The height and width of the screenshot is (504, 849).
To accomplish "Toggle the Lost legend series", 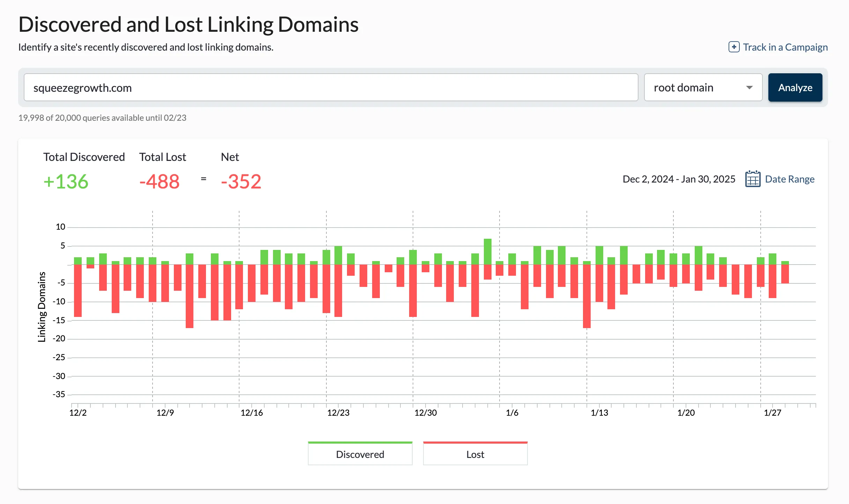I will [475, 453].
